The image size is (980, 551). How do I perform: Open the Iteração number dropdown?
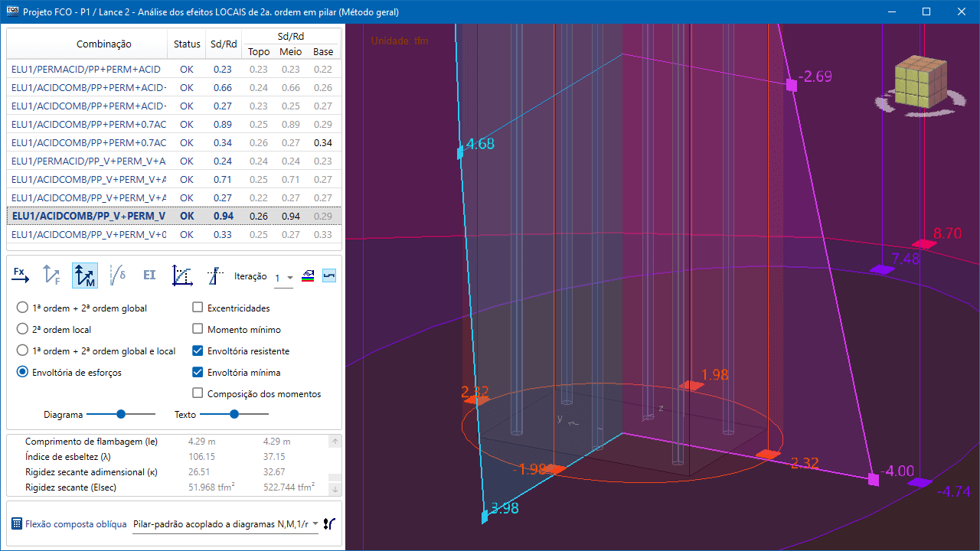coord(284,278)
